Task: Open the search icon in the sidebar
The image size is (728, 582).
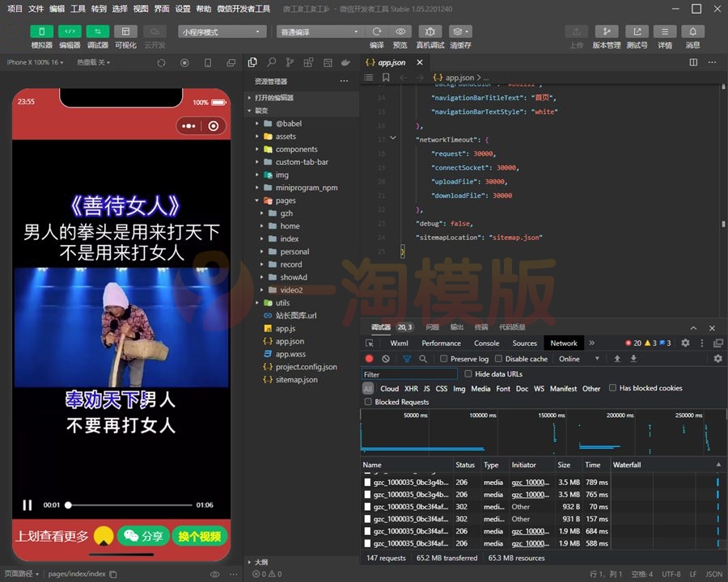Action: [271, 62]
